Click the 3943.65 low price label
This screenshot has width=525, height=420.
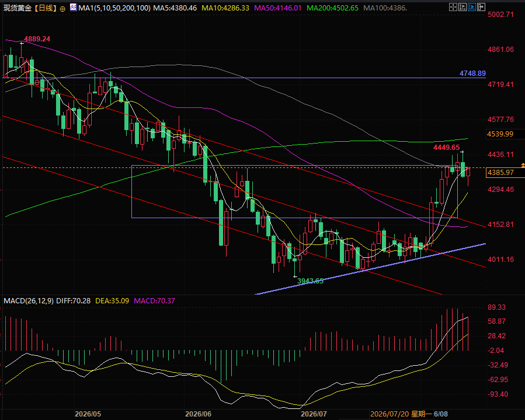(x=310, y=281)
